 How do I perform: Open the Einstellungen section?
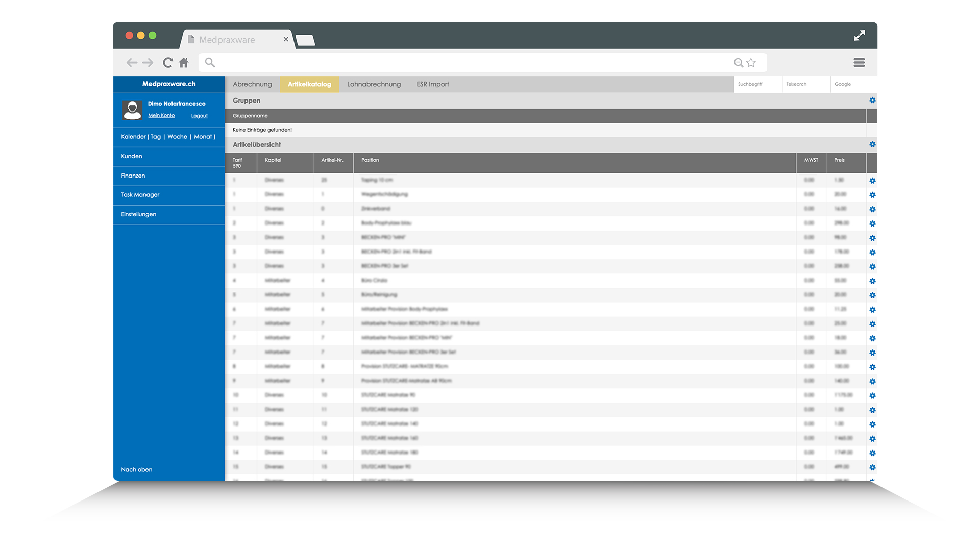(138, 214)
